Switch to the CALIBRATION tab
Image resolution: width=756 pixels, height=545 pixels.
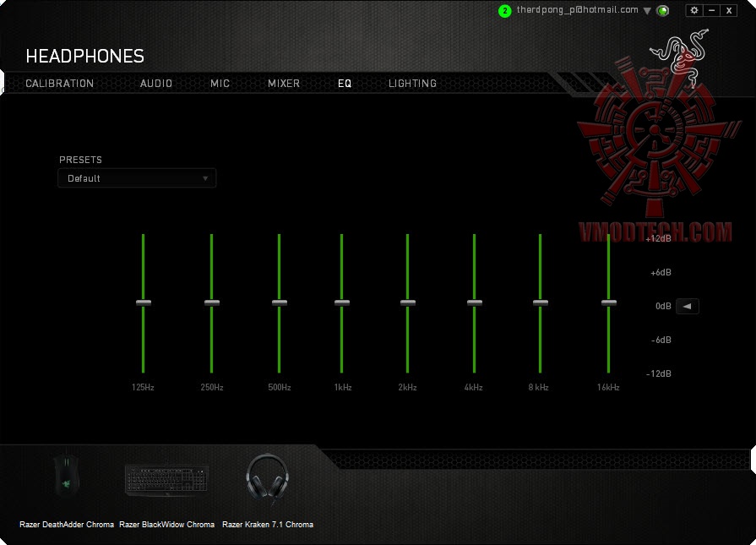tap(59, 84)
